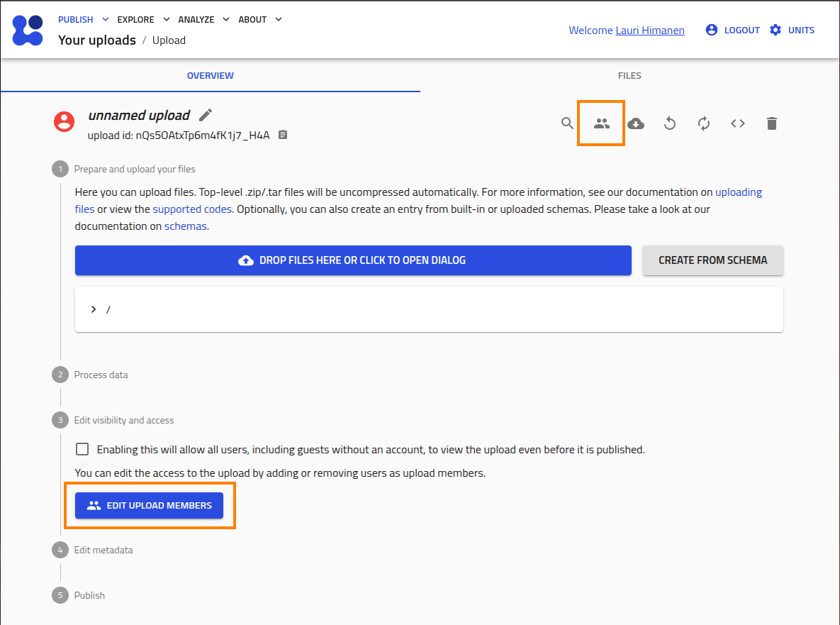Delete the upload with the trash icon
Viewport: 840px width, 625px height.
pyautogui.click(x=772, y=123)
